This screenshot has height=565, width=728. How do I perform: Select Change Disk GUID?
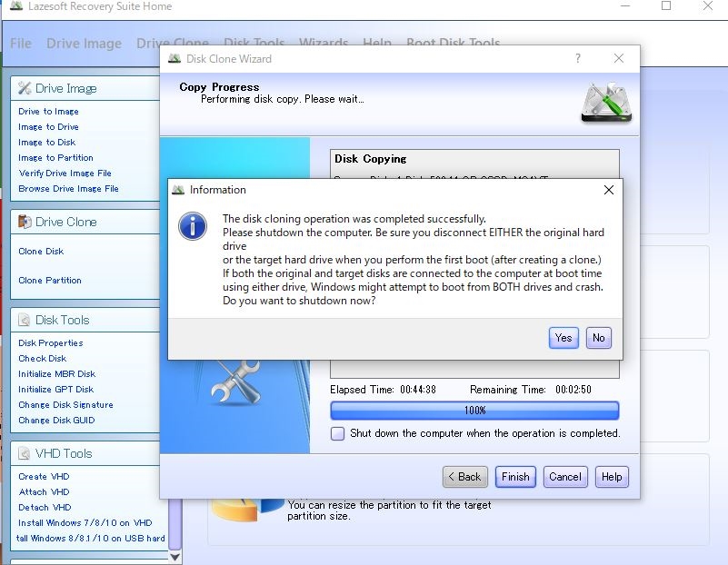point(56,421)
